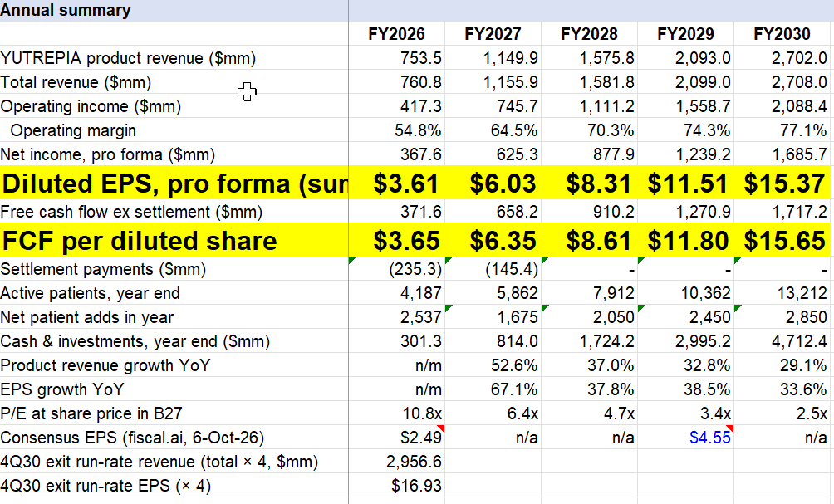Select settlement payment cell (235.3)

[397, 268]
